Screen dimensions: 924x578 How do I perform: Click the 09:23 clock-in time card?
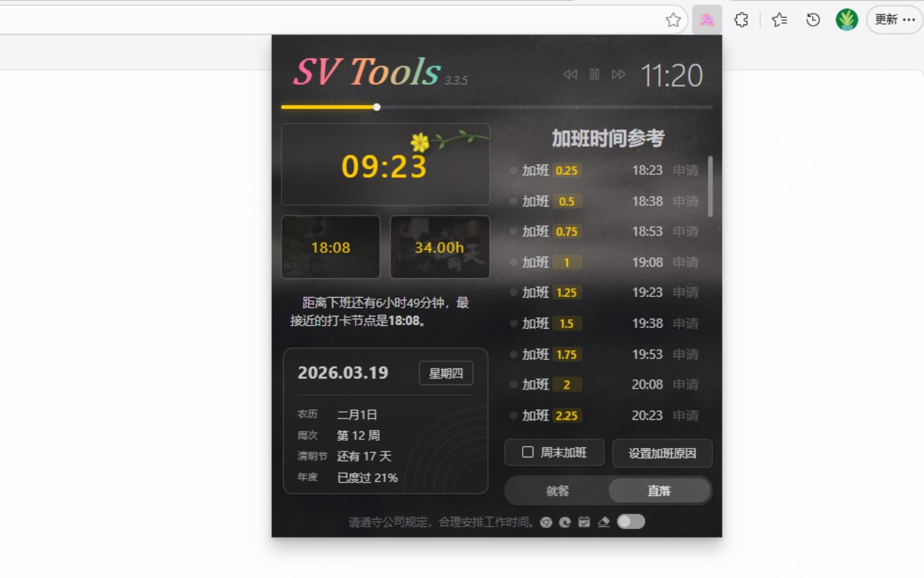[385, 165]
